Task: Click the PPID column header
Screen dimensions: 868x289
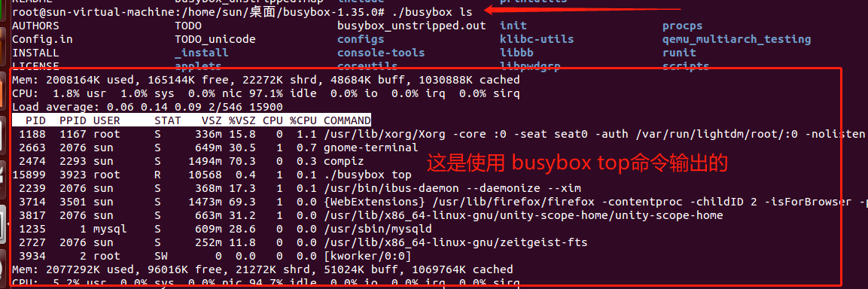Action: tap(72, 120)
